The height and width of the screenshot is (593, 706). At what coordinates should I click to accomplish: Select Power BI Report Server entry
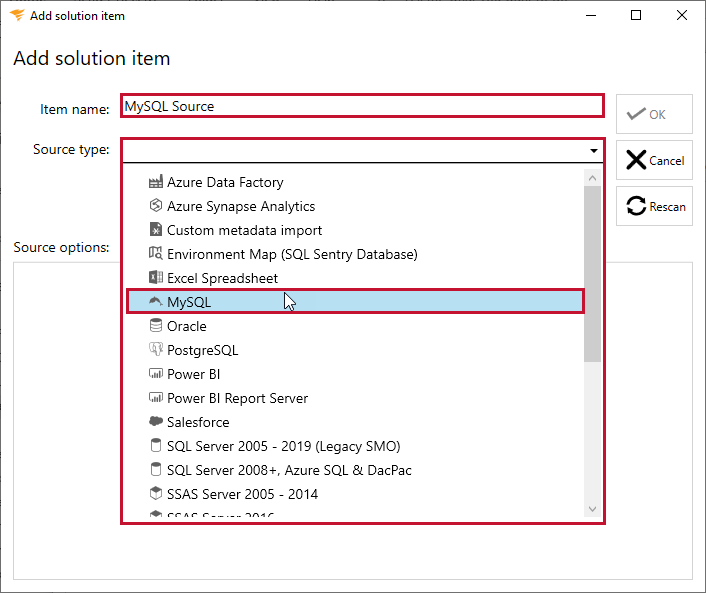356,398
